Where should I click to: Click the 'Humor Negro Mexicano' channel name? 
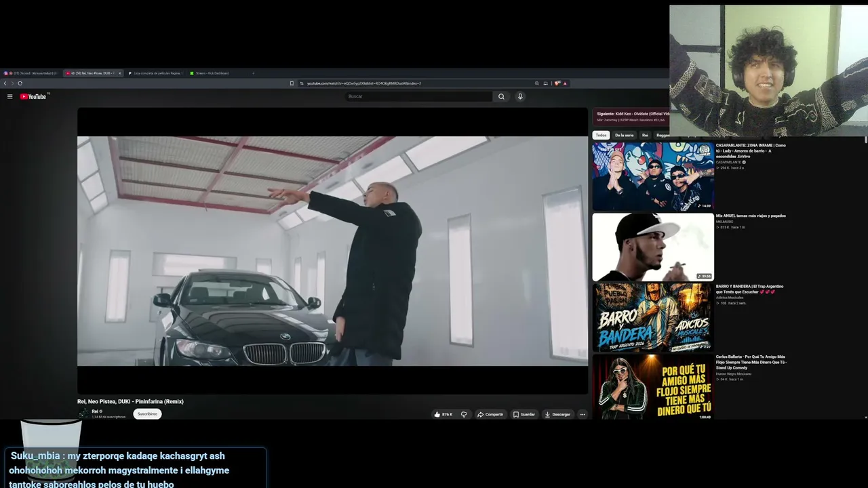(733, 373)
